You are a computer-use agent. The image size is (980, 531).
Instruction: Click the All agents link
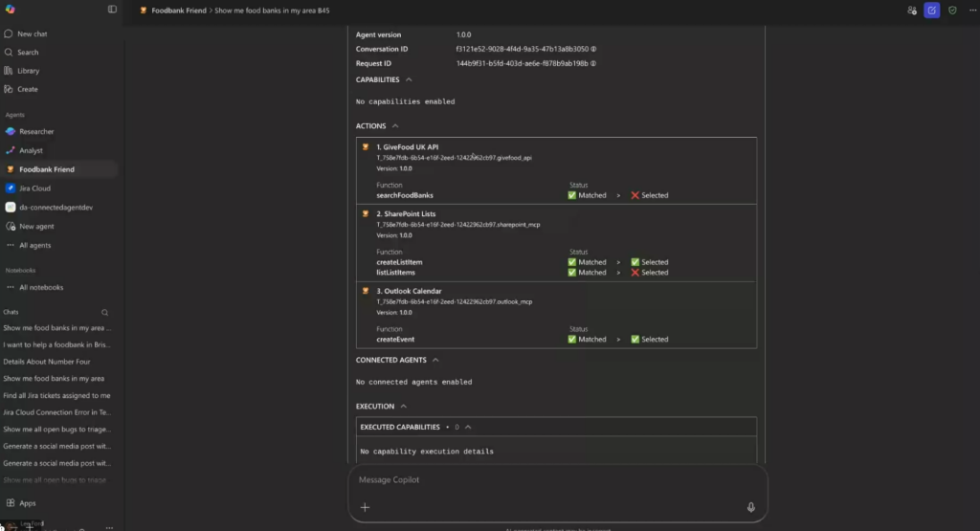click(x=34, y=245)
